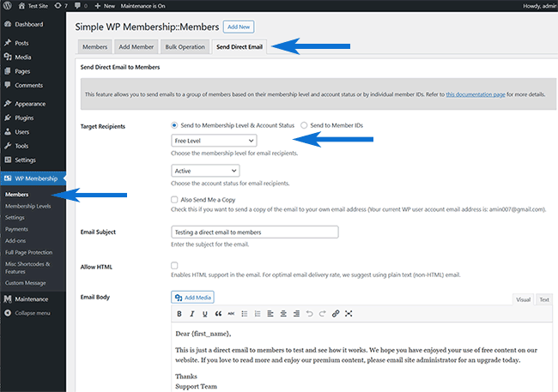Toggle bold formatting in email body editor

tap(179, 314)
